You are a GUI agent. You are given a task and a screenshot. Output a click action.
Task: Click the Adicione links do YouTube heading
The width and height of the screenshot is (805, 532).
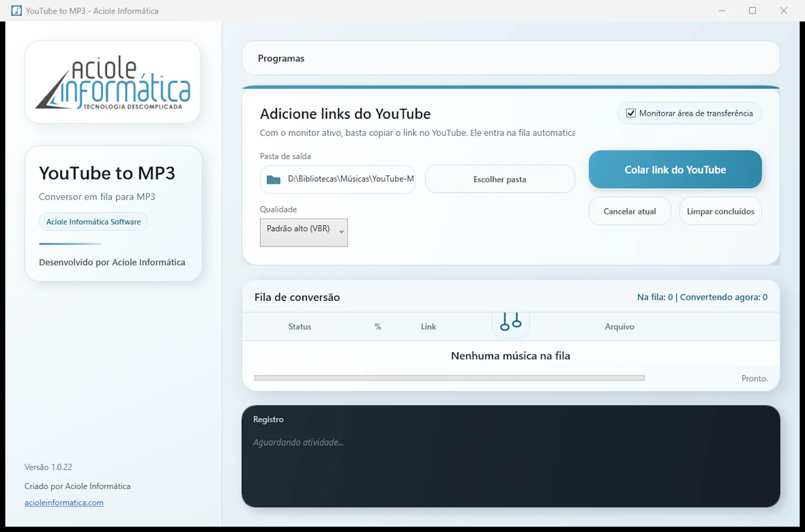click(345, 114)
